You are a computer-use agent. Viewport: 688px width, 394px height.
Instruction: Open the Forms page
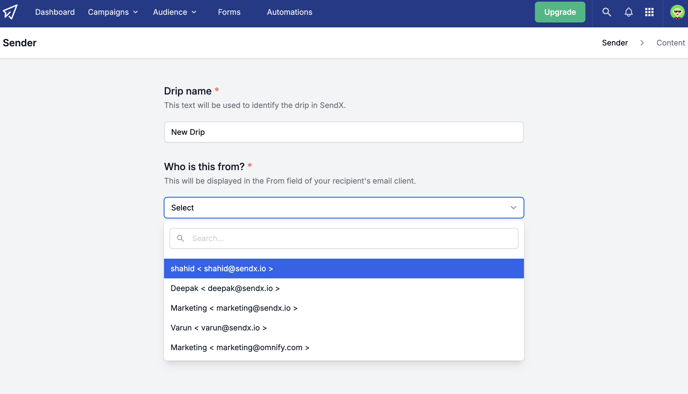229,12
